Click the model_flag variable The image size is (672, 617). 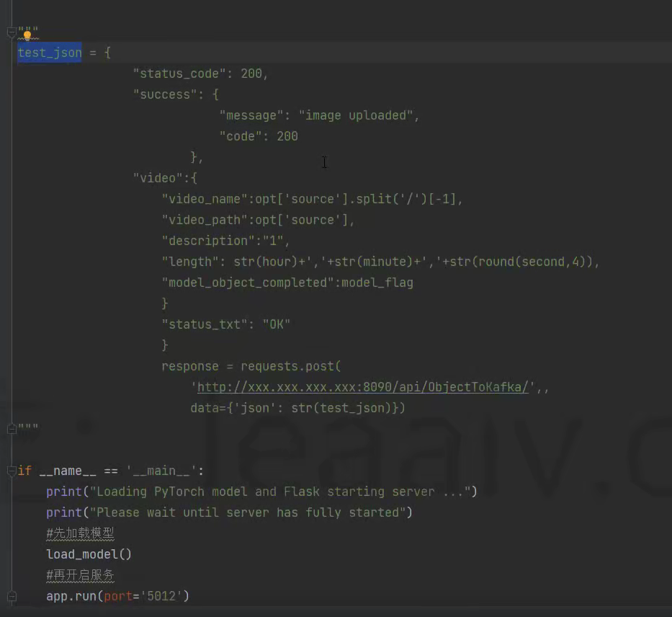point(377,283)
